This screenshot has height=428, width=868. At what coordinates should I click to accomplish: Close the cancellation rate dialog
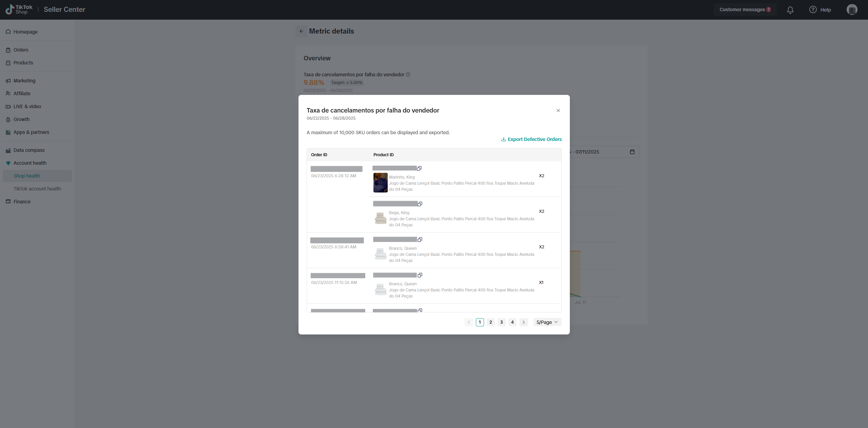click(558, 110)
